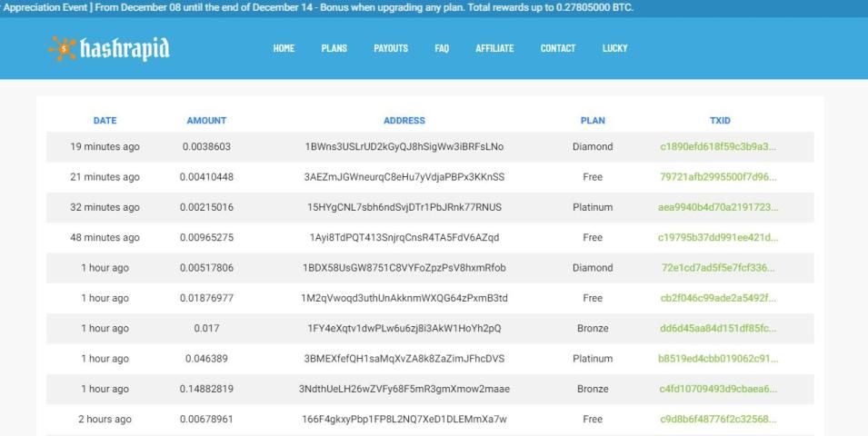Open TXID link b8519ed4cbb019062c91
Viewport: 868px width, 436px height.
tap(719, 359)
